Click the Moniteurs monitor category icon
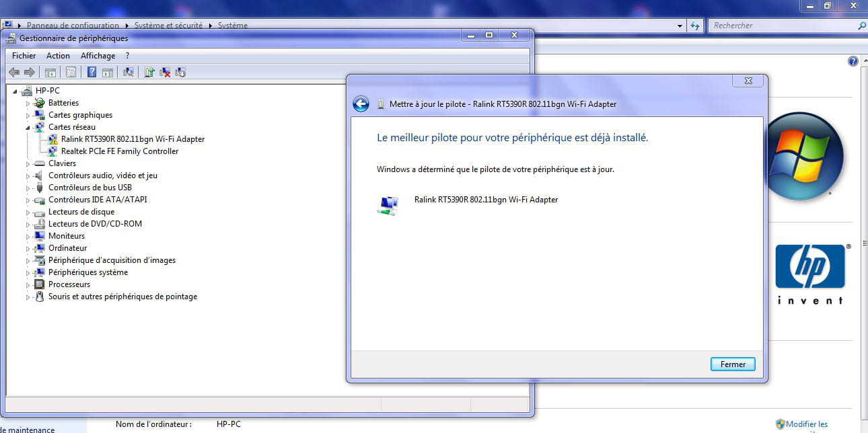The height and width of the screenshot is (433, 868). tap(40, 236)
